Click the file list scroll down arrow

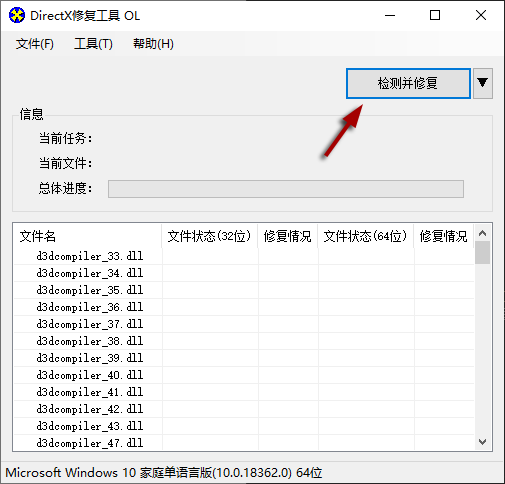(x=482, y=442)
